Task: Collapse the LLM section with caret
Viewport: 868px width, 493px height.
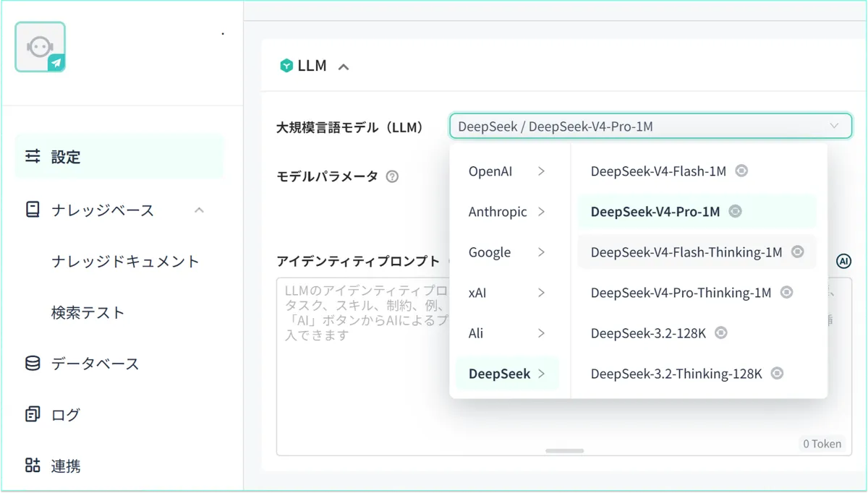Action: click(x=344, y=67)
